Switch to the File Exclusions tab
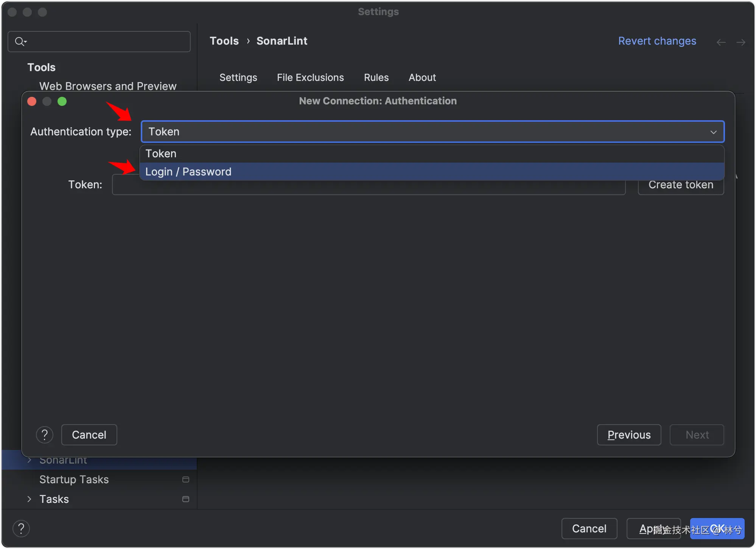 point(310,78)
